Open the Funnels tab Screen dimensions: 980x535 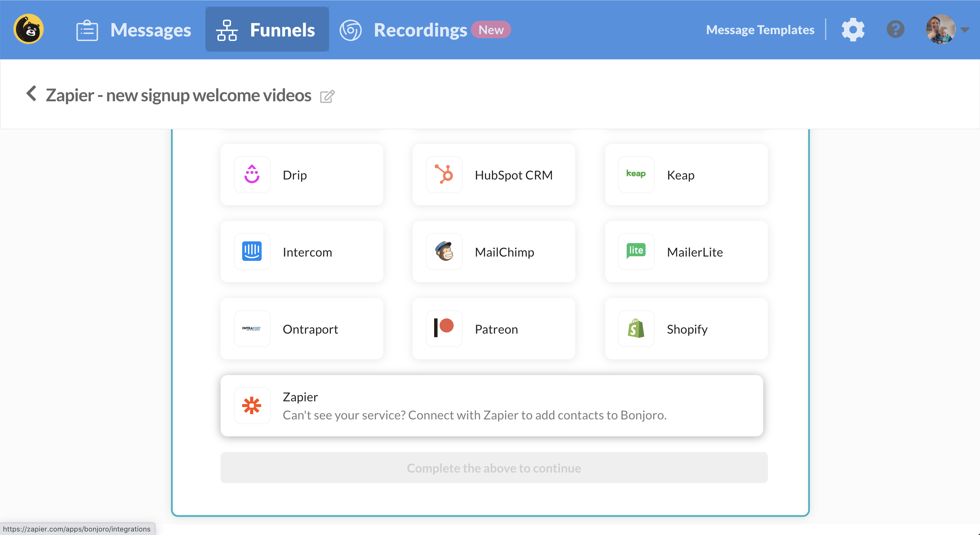(267, 29)
